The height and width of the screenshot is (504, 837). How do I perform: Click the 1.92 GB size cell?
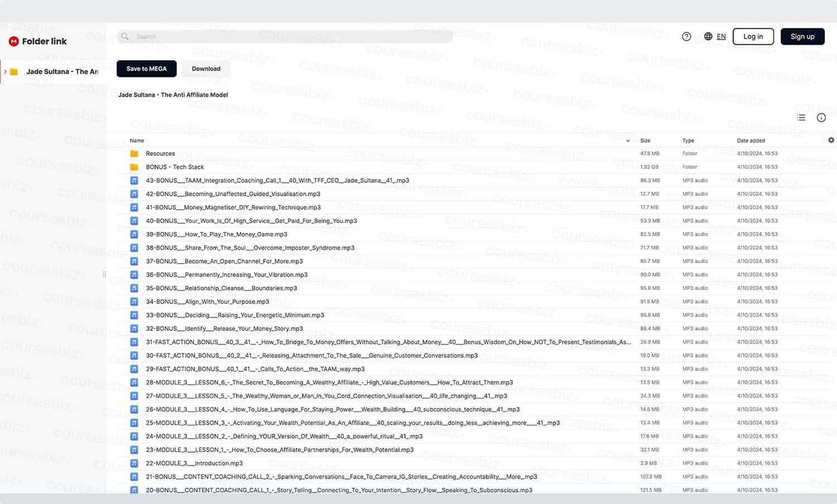click(649, 167)
